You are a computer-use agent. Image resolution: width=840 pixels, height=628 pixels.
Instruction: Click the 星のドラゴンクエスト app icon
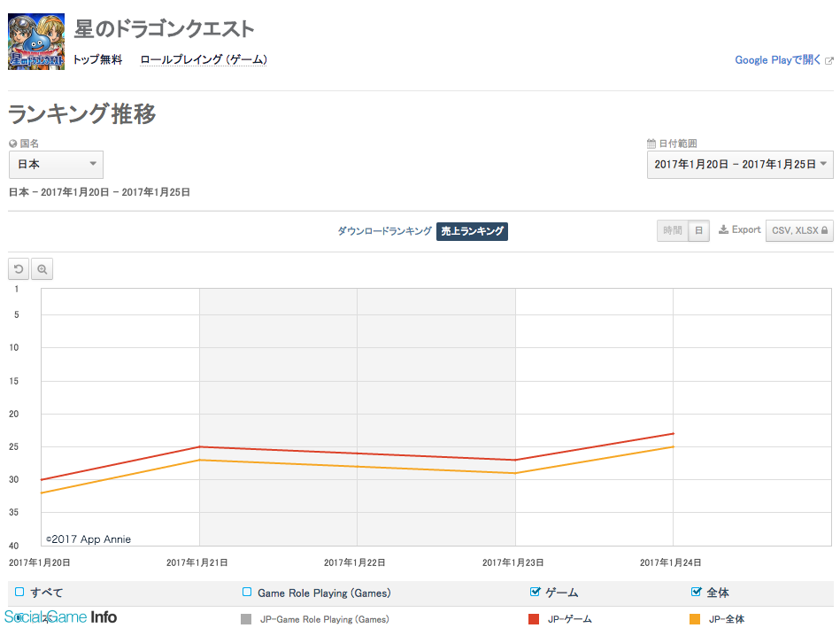36,42
